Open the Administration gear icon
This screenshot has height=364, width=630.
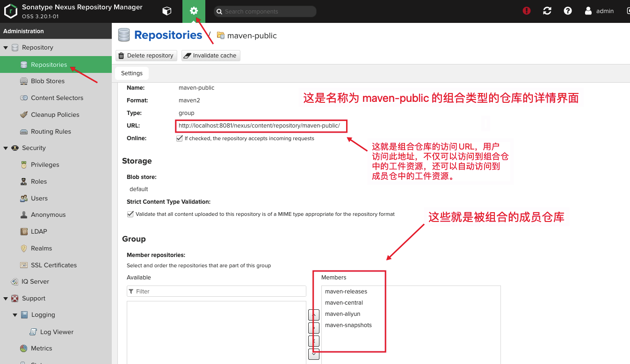coord(194,11)
